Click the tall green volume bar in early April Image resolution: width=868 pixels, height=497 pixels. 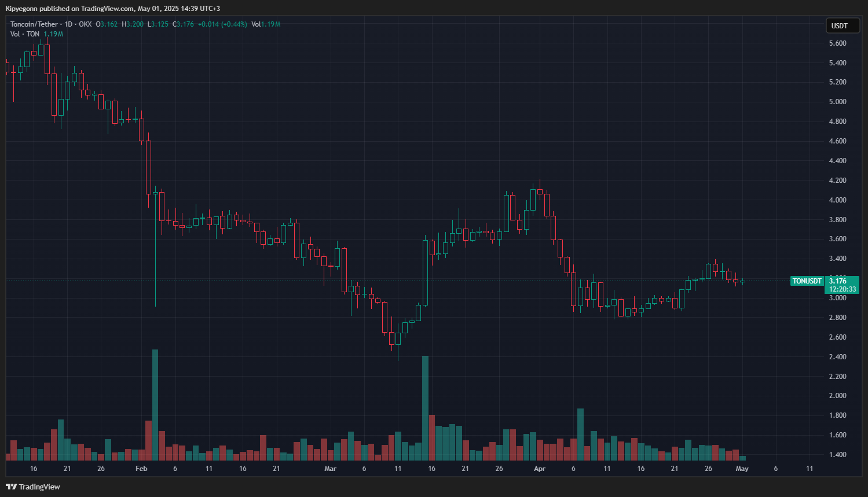(580, 435)
